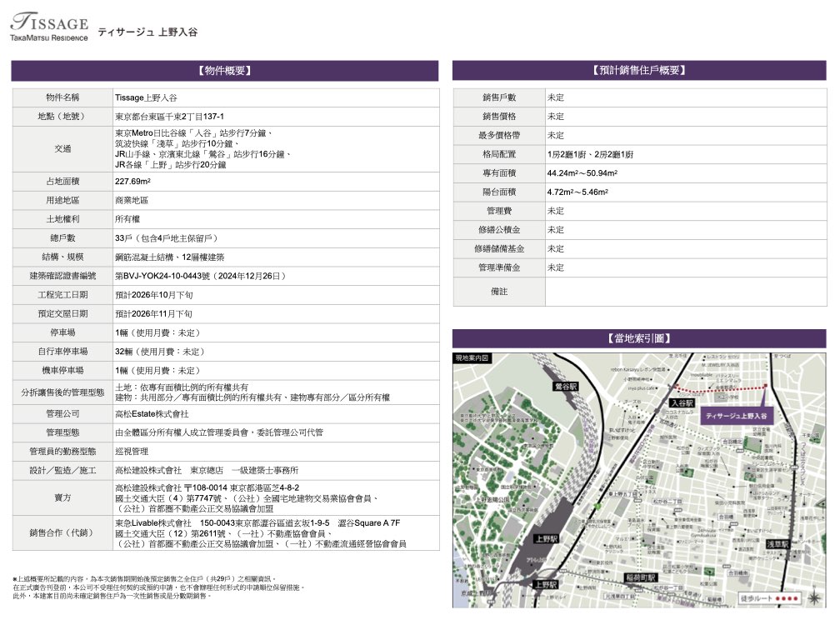Viewport: 840px width, 630px height.
Task: Click the 稲荷町駅 station label on the map
Action: (642, 577)
